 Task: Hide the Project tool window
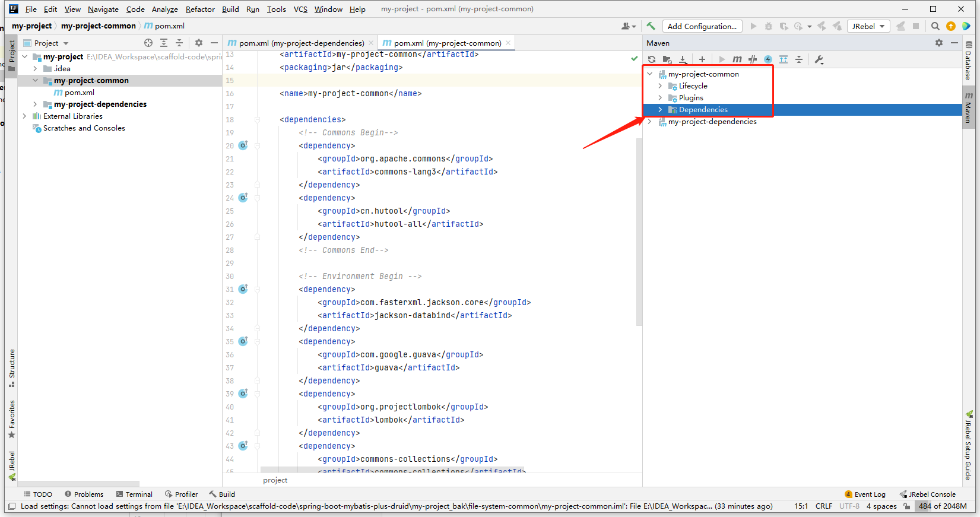pos(214,43)
